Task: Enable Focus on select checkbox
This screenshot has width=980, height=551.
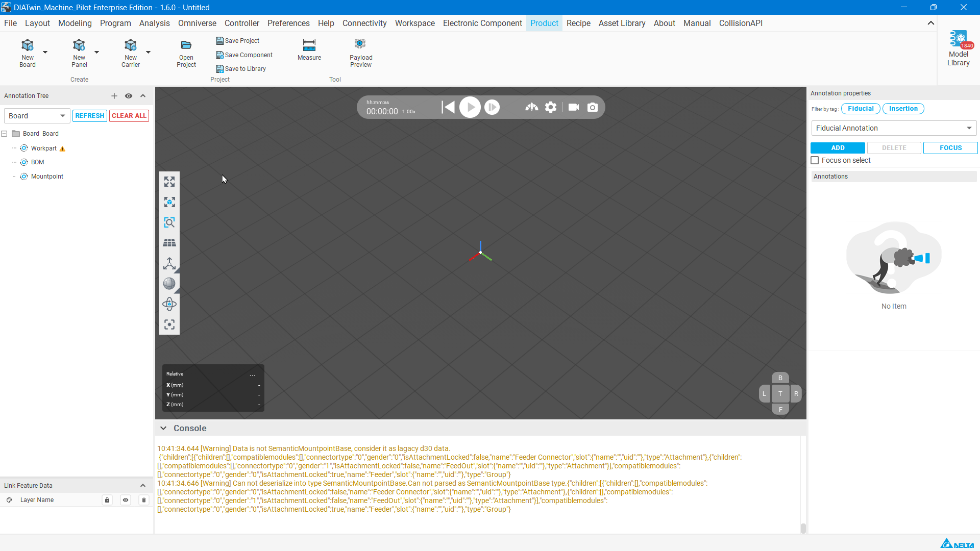Action: 815,160
